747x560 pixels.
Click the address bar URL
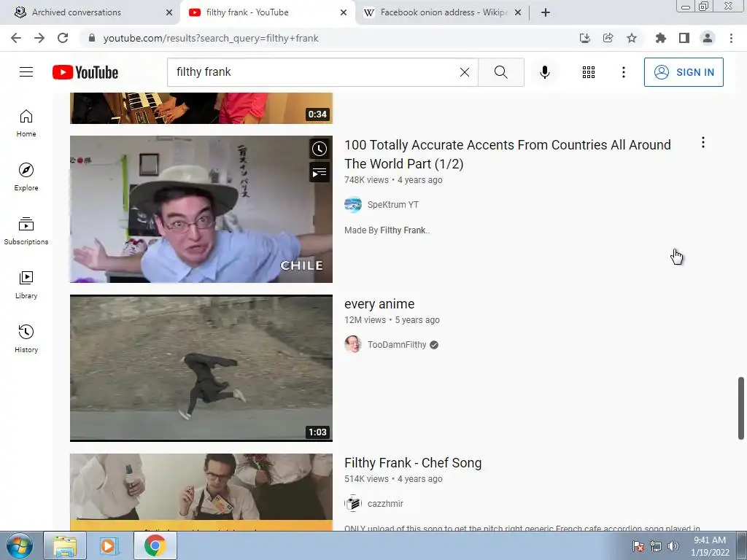(x=211, y=38)
